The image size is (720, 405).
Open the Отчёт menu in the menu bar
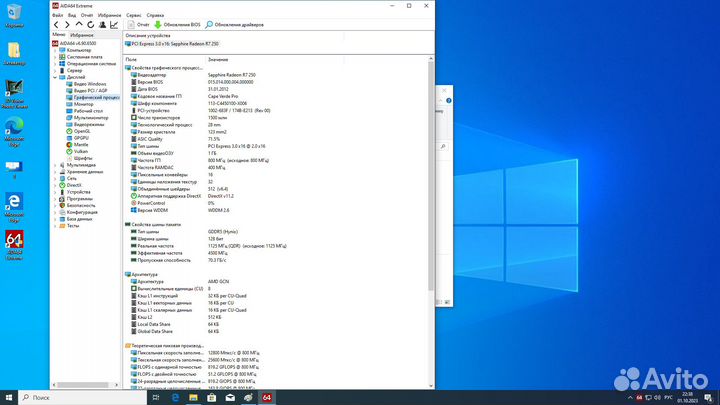[x=87, y=15]
